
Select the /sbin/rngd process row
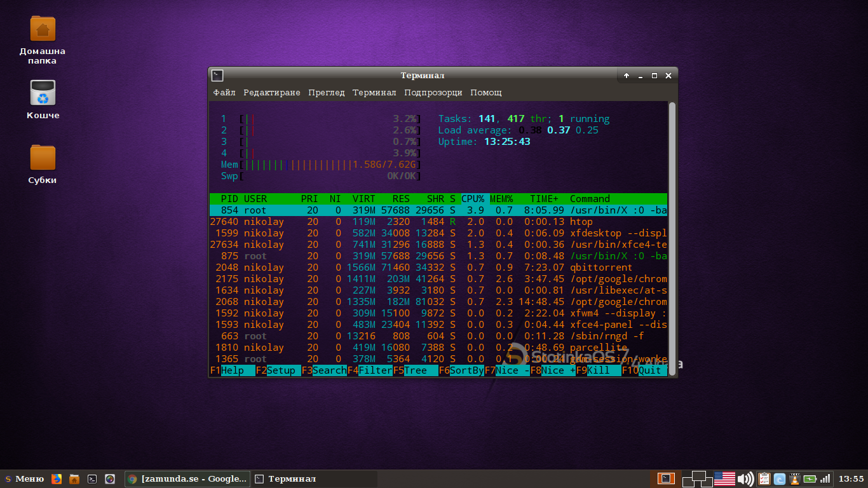click(438, 336)
